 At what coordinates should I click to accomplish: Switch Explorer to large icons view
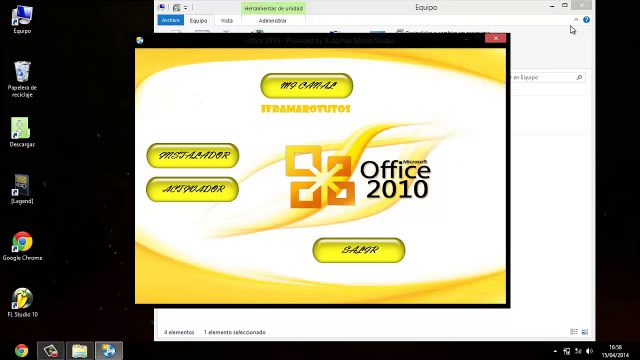coord(584,332)
